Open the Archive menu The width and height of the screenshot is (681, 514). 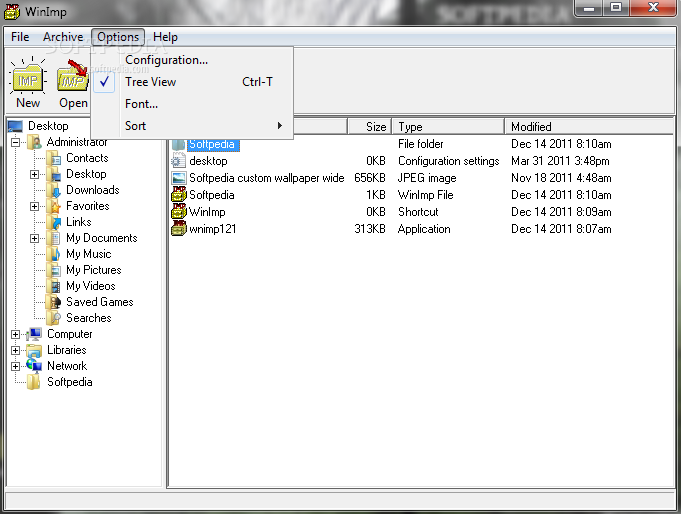click(x=63, y=37)
